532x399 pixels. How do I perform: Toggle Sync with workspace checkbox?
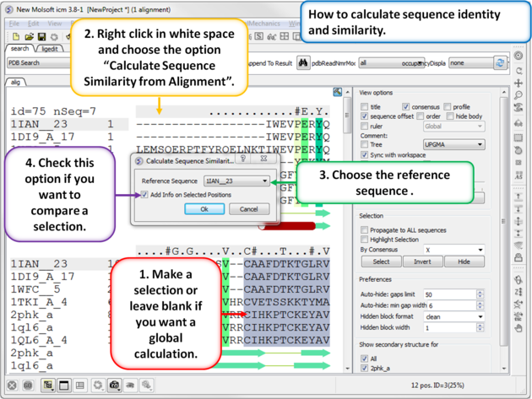coord(365,155)
